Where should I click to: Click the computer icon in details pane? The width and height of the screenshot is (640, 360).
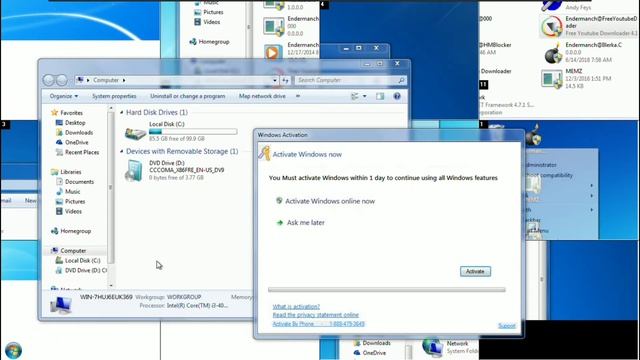(61, 305)
